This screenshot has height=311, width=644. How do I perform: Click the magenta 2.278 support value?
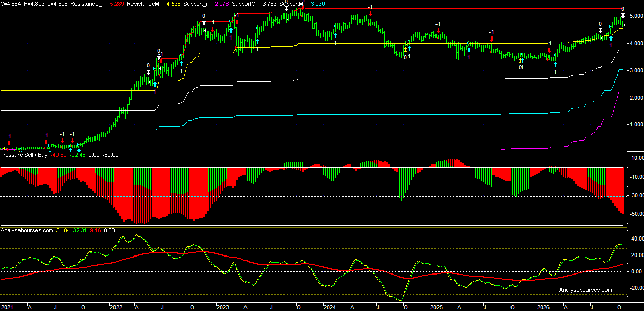click(221, 4)
